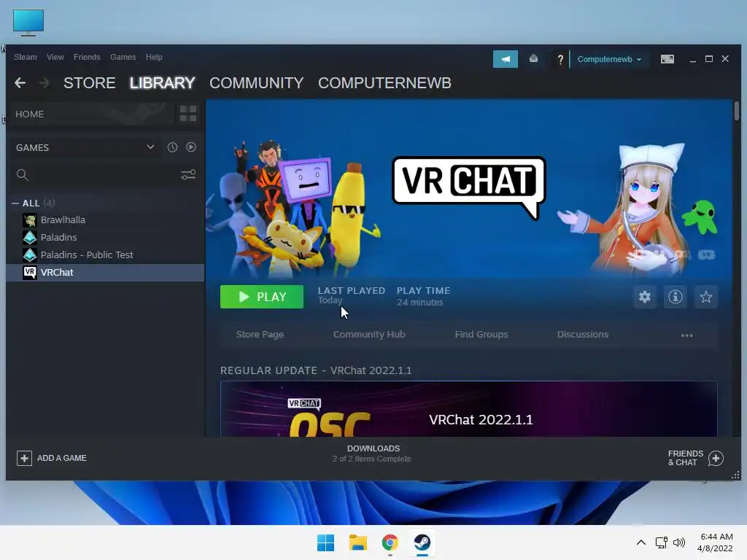The height and width of the screenshot is (560, 747).
Task: Click the plus icon beside Add a Game
Action: pos(24,458)
